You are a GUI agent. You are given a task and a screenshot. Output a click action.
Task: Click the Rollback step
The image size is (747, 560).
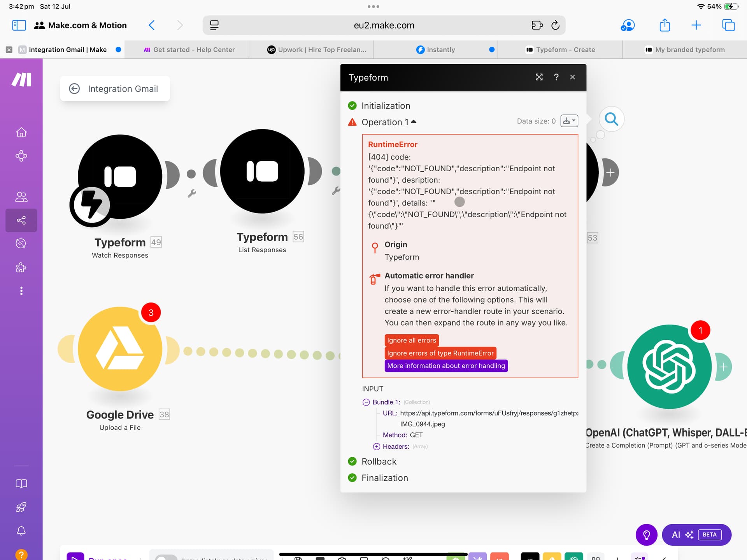tap(379, 462)
